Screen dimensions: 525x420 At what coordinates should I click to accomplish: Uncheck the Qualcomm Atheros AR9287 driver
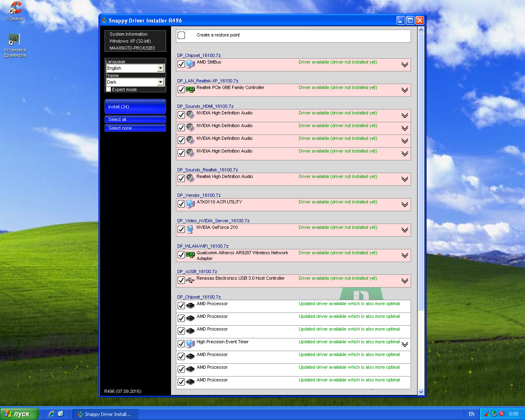181,255
